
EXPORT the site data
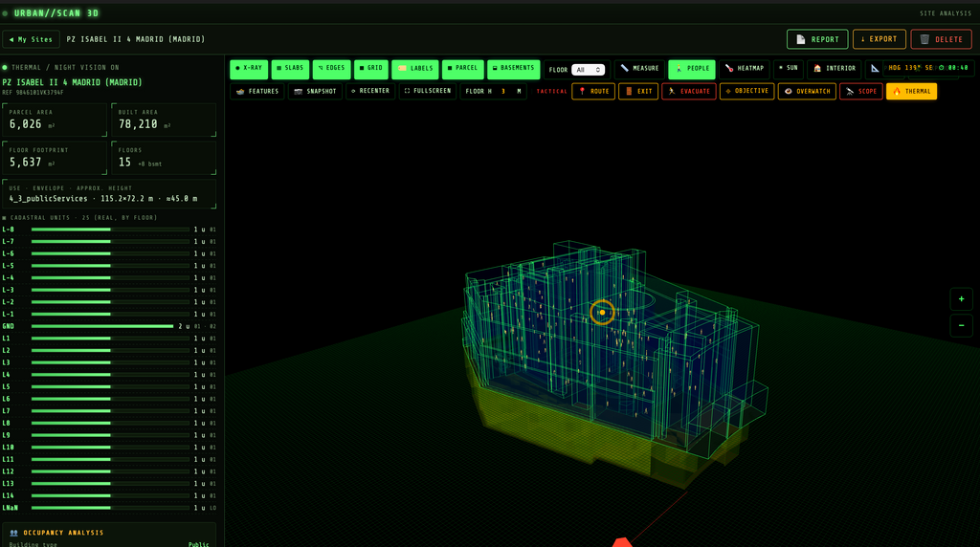[879, 39]
